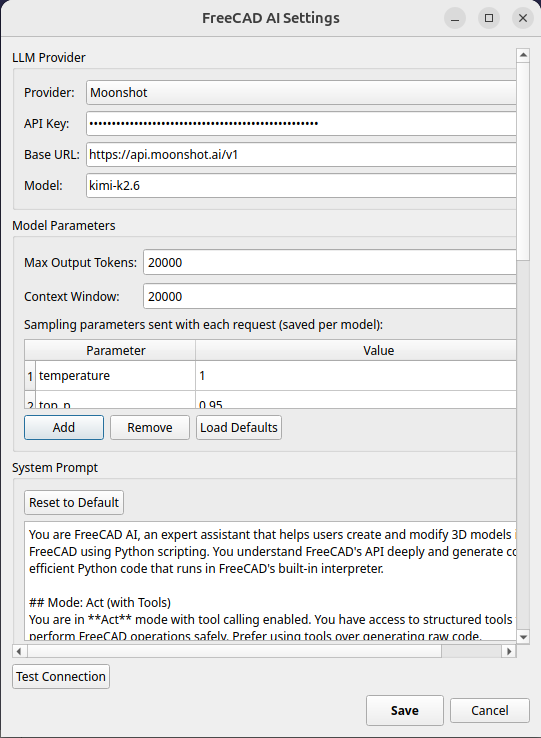Viewport: 541px width, 738px height.
Task: Focus the Max Output Tokens field
Action: click(330, 262)
